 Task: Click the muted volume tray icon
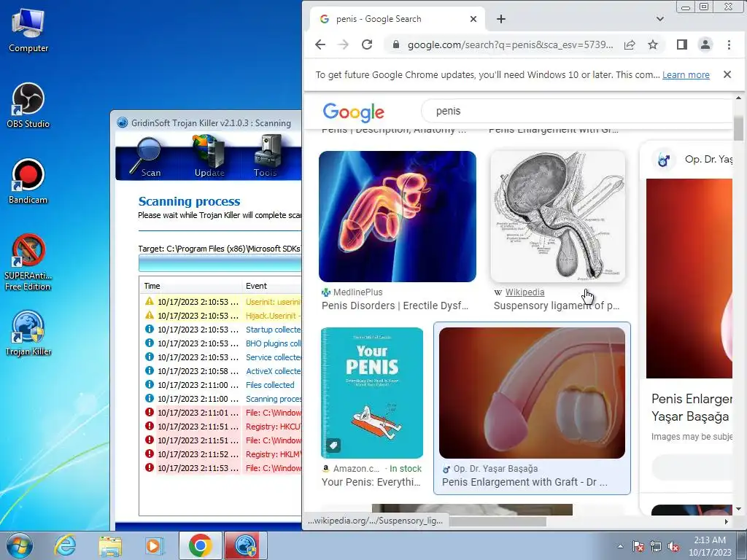[673, 546]
